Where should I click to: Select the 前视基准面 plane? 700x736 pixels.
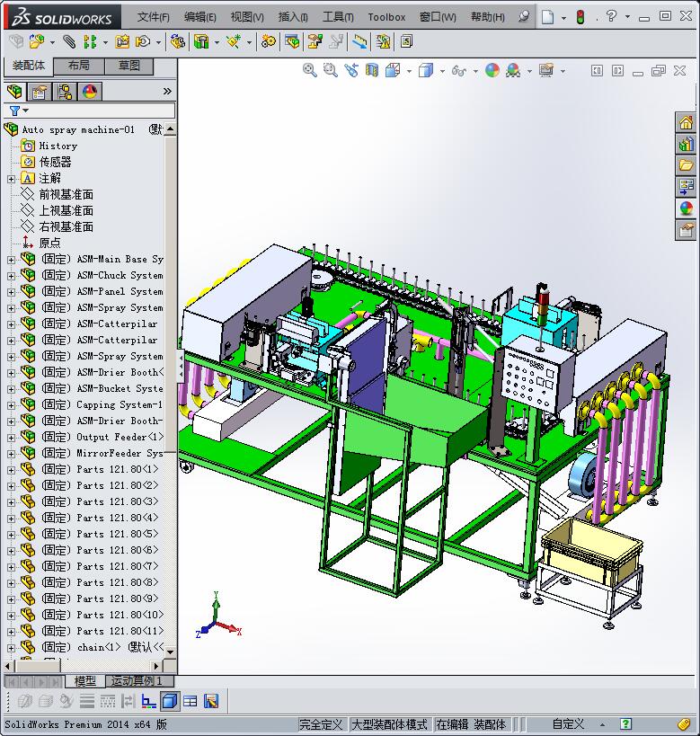66,195
